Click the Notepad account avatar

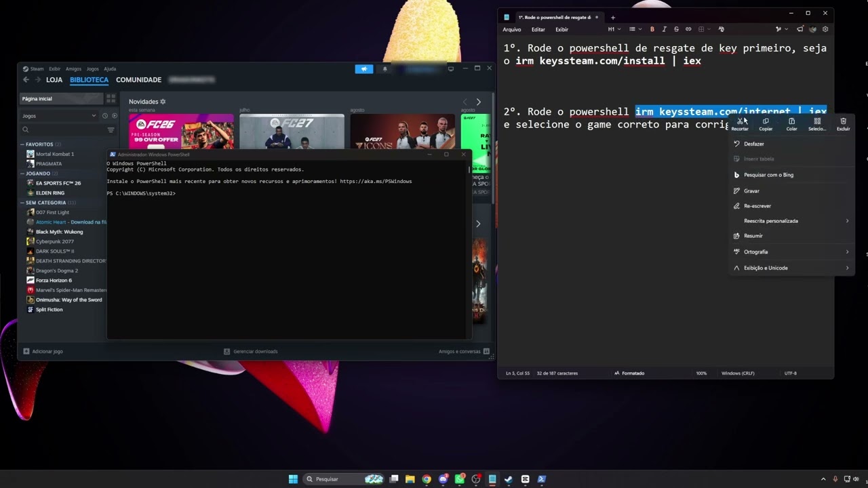point(812,29)
